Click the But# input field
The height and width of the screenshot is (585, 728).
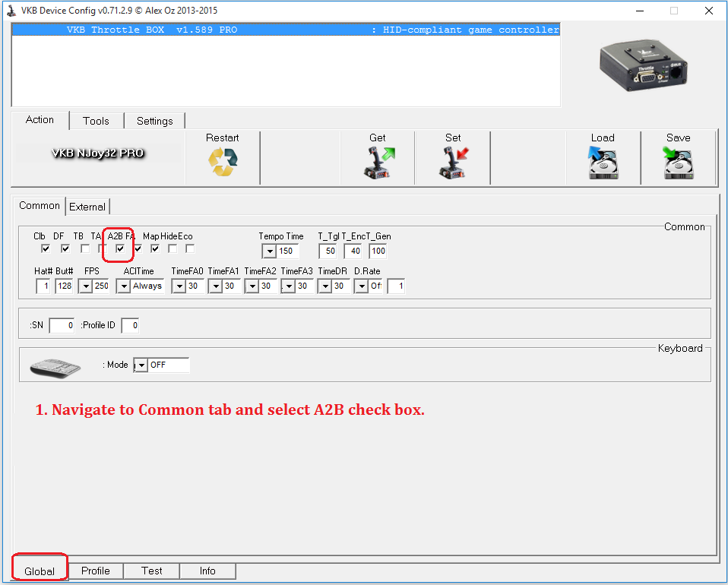tap(64, 286)
